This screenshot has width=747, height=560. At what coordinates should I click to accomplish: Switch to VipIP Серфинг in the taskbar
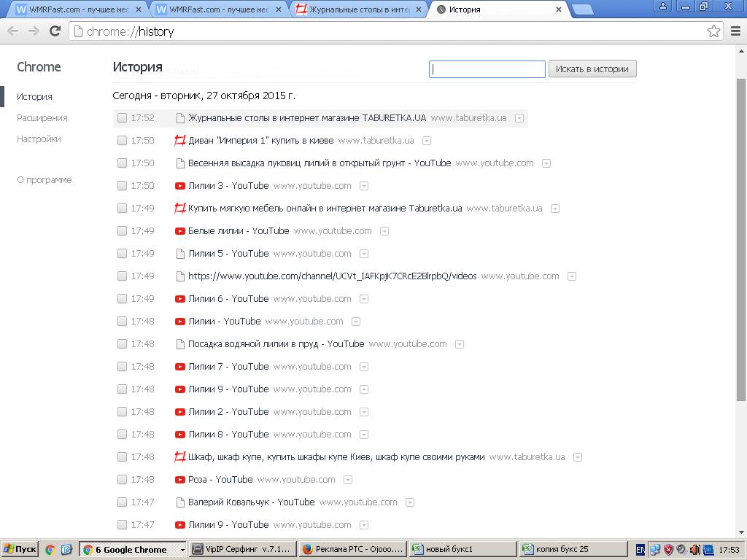[x=243, y=550]
